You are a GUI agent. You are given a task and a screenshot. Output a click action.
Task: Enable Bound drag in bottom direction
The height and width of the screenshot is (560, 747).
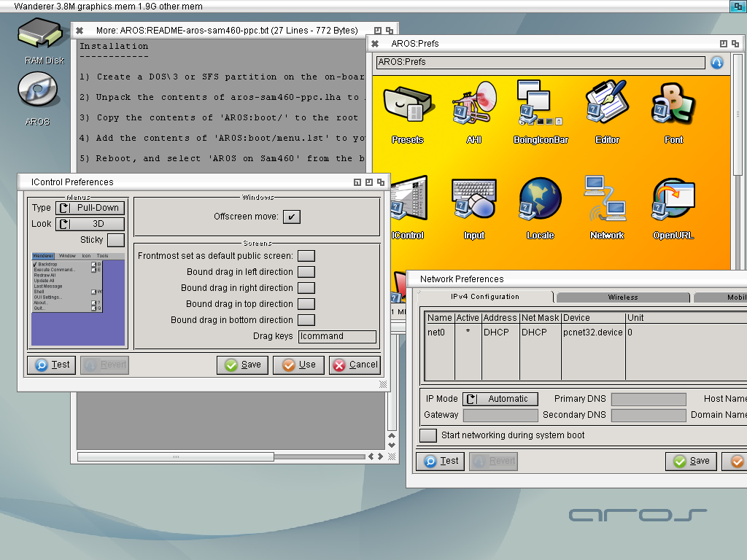point(306,320)
